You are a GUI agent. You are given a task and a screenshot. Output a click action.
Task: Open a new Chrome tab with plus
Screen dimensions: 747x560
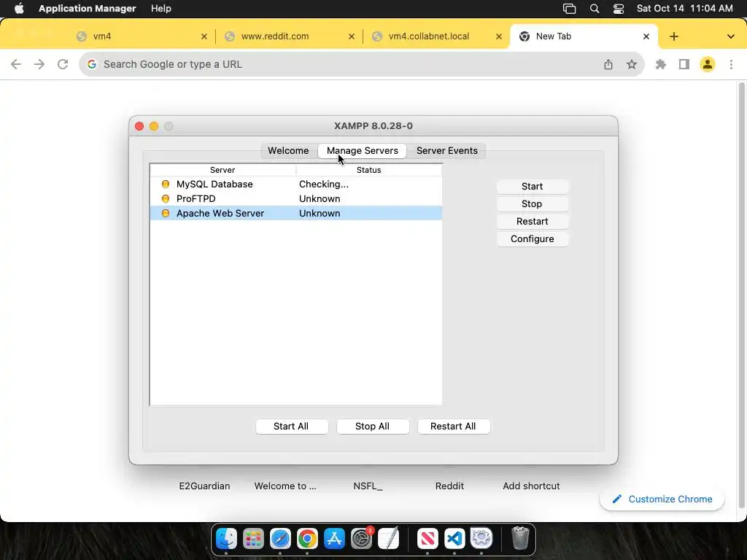click(673, 36)
